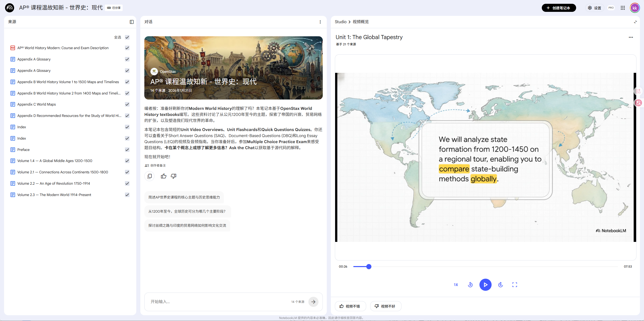Play the video overview
The image size is (644, 321).
coord(485,285)
